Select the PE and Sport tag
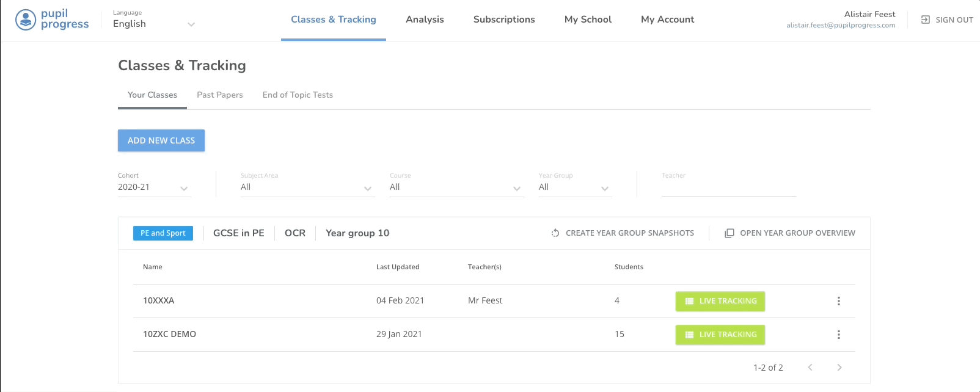Viewport: 980px width, 392px height. click(x=163, y=233)
